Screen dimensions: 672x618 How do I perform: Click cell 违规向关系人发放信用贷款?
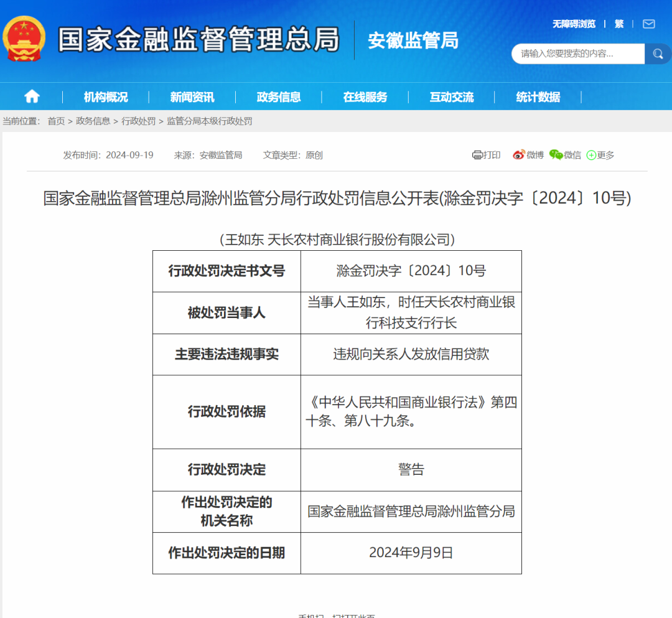coord(411,354)
